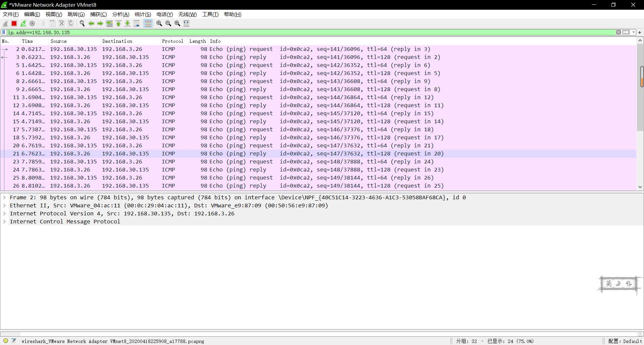Apply the display filter arrow button
644x345 pixels.
pos(626,32)
